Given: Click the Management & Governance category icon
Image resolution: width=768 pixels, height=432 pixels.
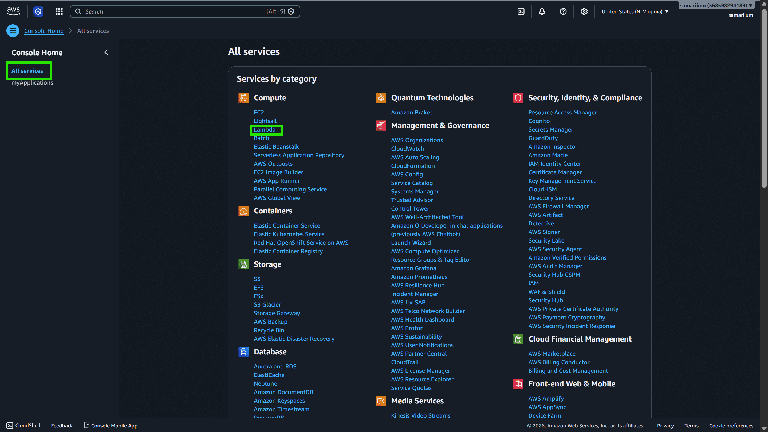Looking at the screenshot, I should [381, 125].
